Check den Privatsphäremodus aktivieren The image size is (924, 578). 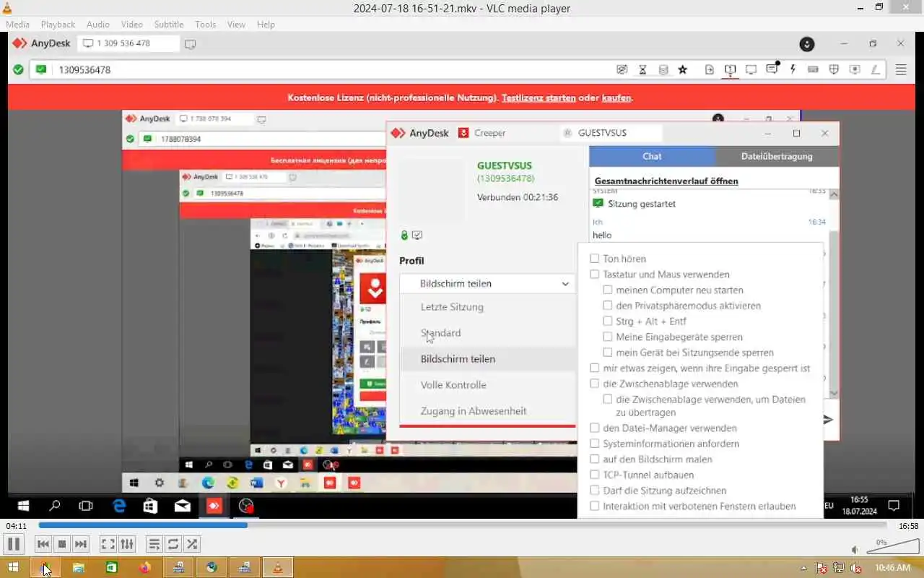[x=608, y=306]
